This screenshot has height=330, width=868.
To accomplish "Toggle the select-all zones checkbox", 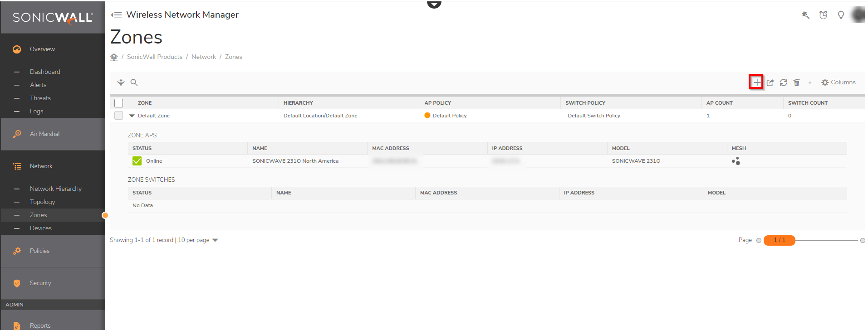I will pyautogui.click(x=119, y=103).
